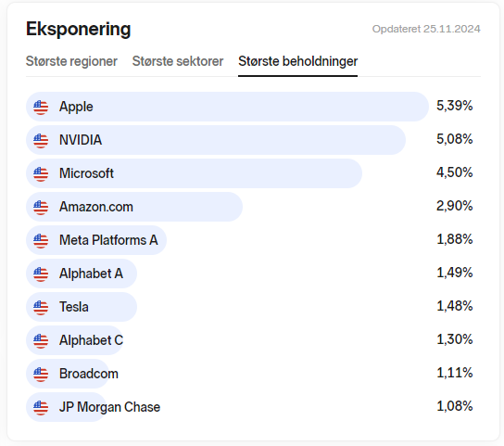Click the US flag icon beside Apple
Image resolution: width=504 pixels, height=446 pixels.
pyautogui.click(x=41, y=108)
